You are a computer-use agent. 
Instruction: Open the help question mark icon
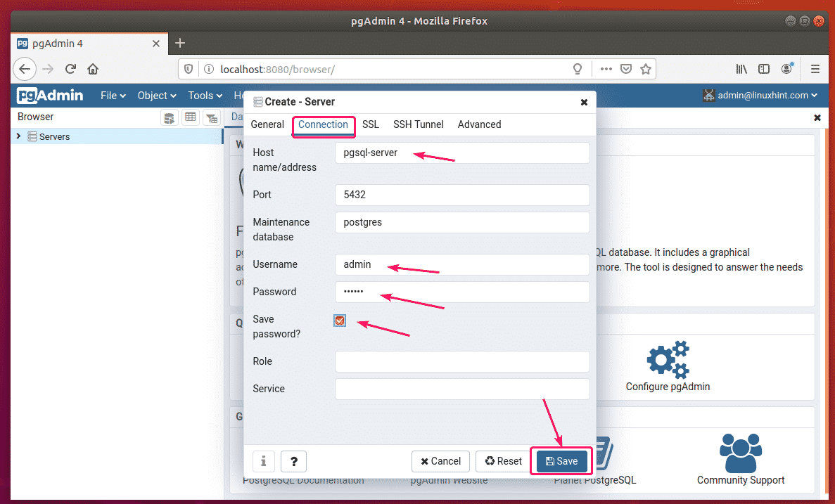click(x=293, y=461)
